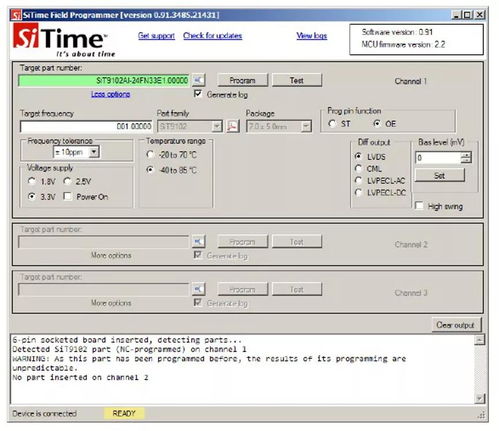Minimize the SiTime Field Programmer window
The width and height of the screenshot is (499, 431).
click(x=457, y=15)
